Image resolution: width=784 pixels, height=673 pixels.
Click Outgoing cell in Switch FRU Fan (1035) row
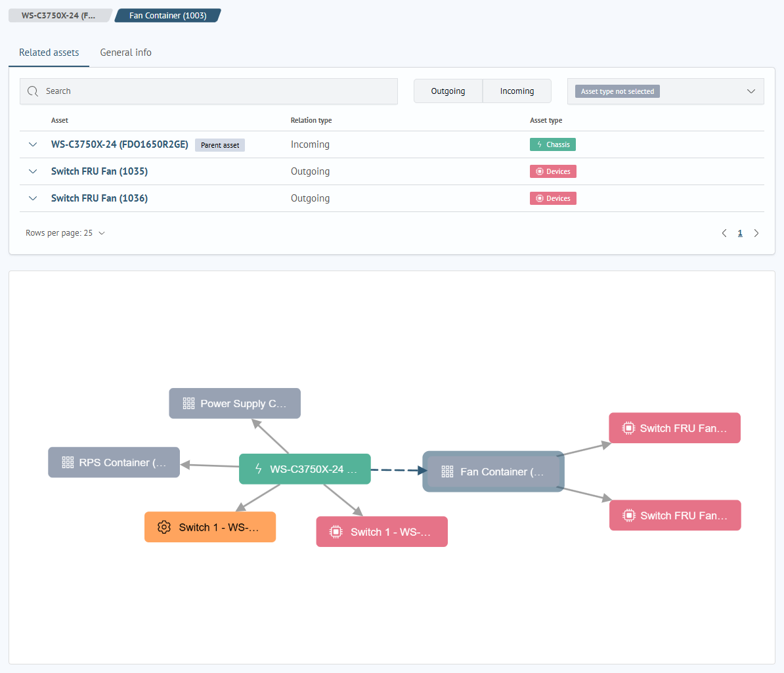pyautogui.click(x=310, y=171)
